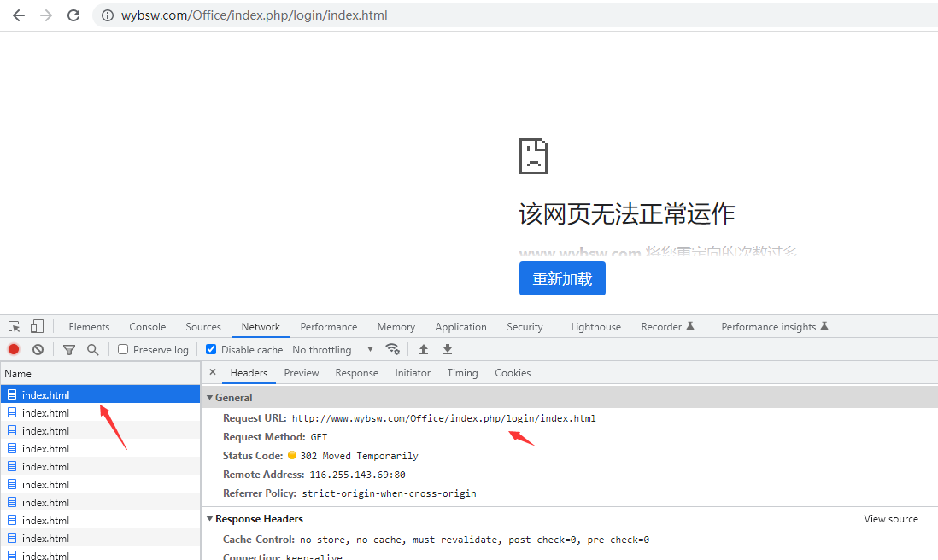This screenshot has width=938, height=560.
Task: Stop recording network log with red button
Action: coord(14,350)
